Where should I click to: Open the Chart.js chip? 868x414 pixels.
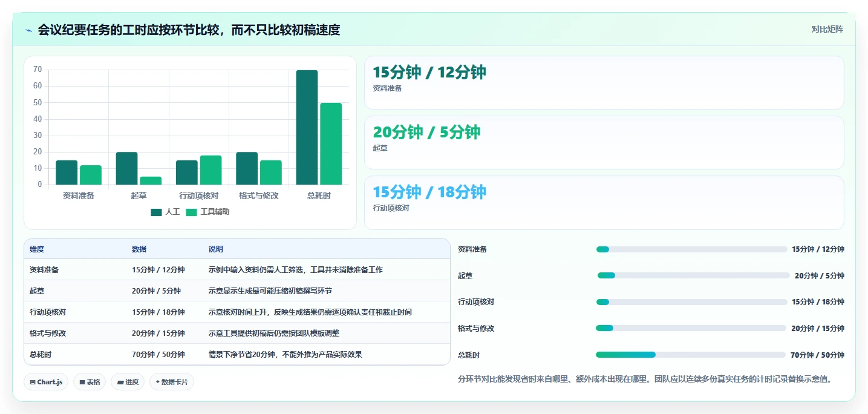point(46,382)
